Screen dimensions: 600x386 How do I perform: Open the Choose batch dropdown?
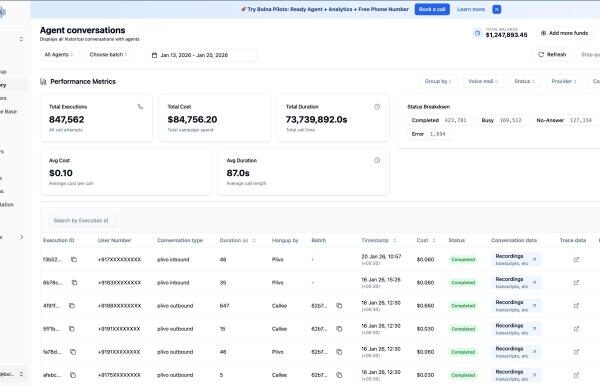(108, 55)
